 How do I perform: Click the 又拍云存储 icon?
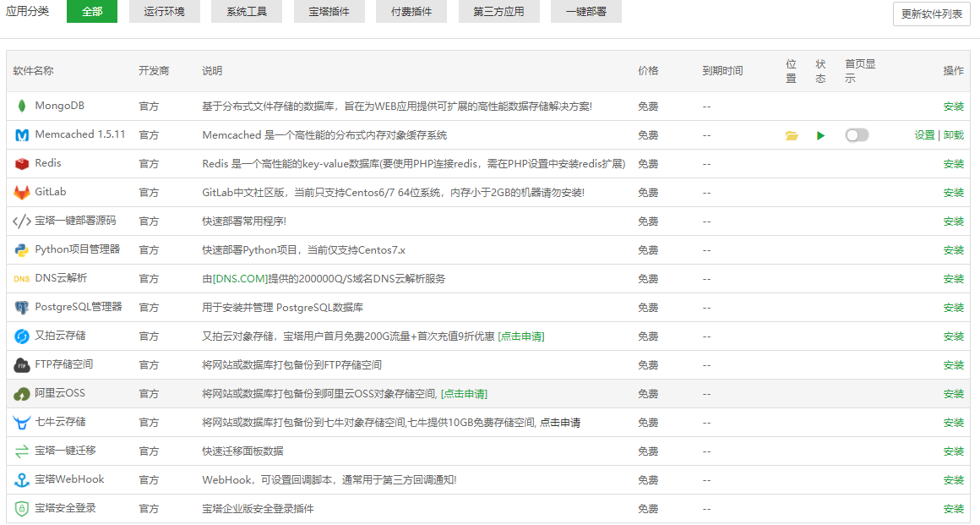click(x=22, y=336)
